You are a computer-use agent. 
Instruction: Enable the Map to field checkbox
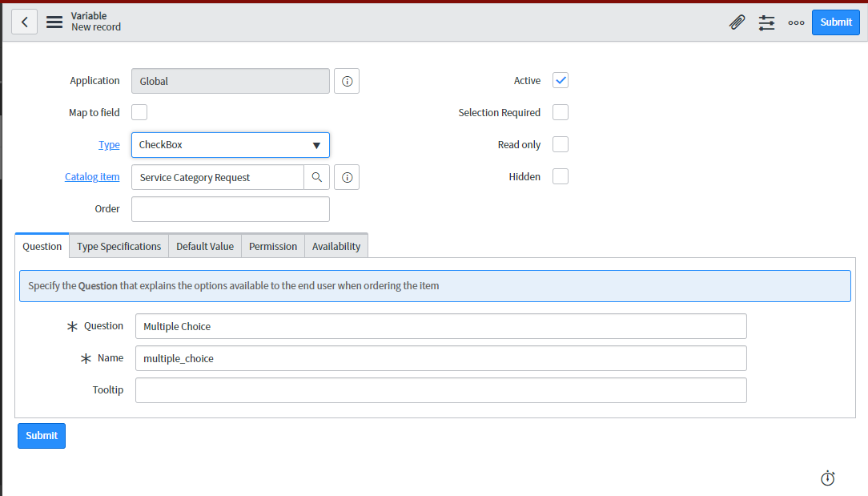point(139,112)
